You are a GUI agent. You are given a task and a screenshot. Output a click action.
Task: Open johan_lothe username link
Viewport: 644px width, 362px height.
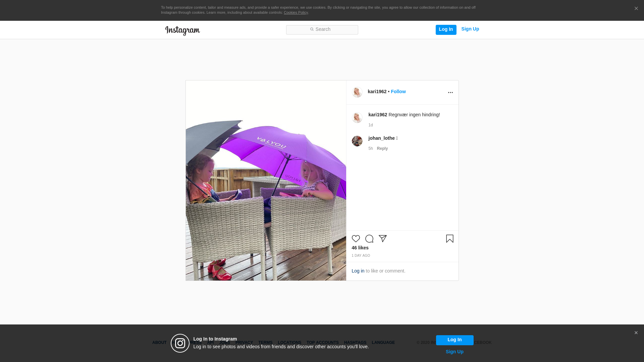pyautogui.click(x=382, y=138)
